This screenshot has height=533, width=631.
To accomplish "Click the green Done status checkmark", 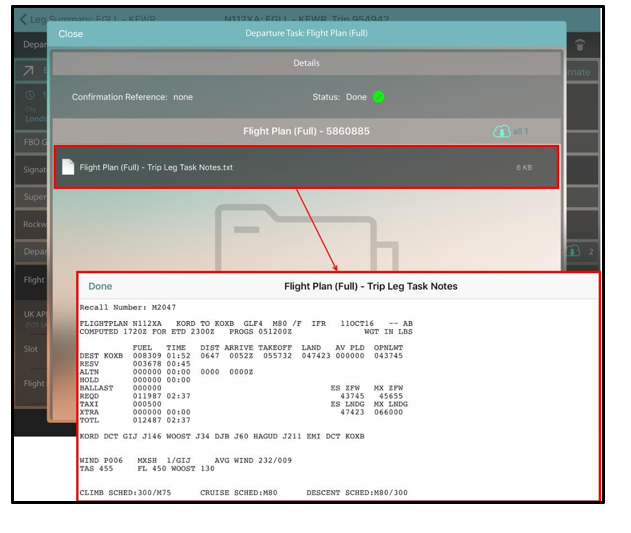I will point(379,97).
